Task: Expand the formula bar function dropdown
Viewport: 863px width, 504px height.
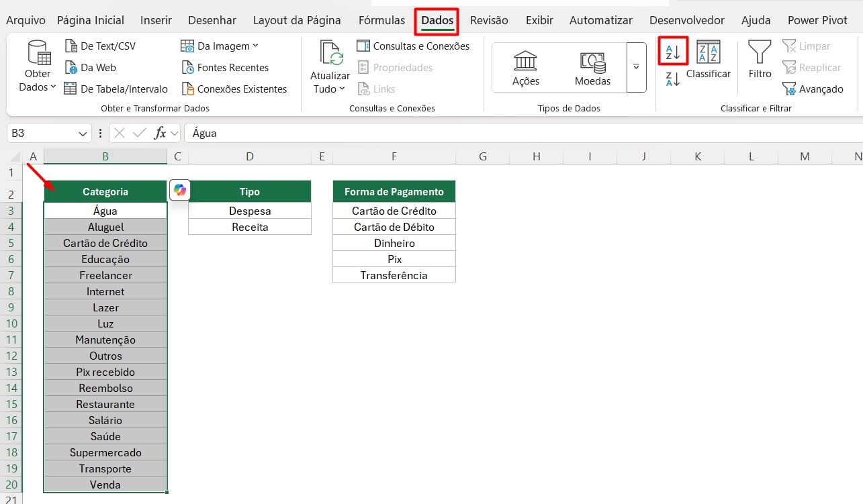Action: point(175,134)
